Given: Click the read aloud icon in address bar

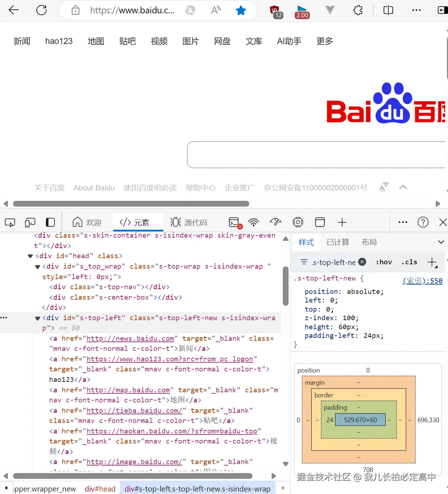Looking at the screenshot, I should tap(216, 10).
